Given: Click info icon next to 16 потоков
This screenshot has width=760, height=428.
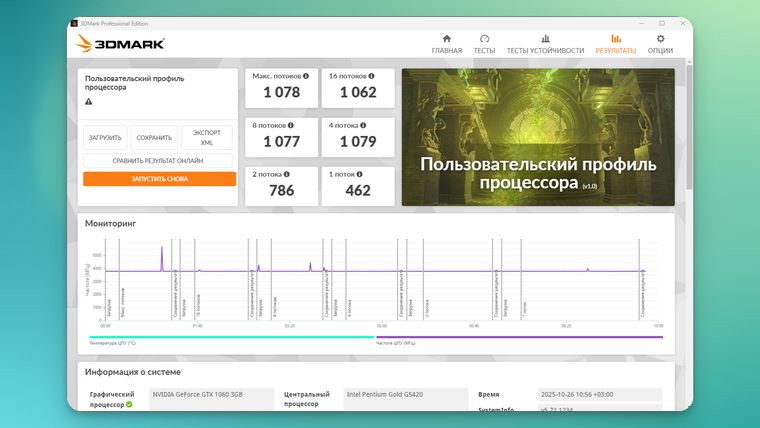Looking at the screenshot, I should (x=371, y=76).
